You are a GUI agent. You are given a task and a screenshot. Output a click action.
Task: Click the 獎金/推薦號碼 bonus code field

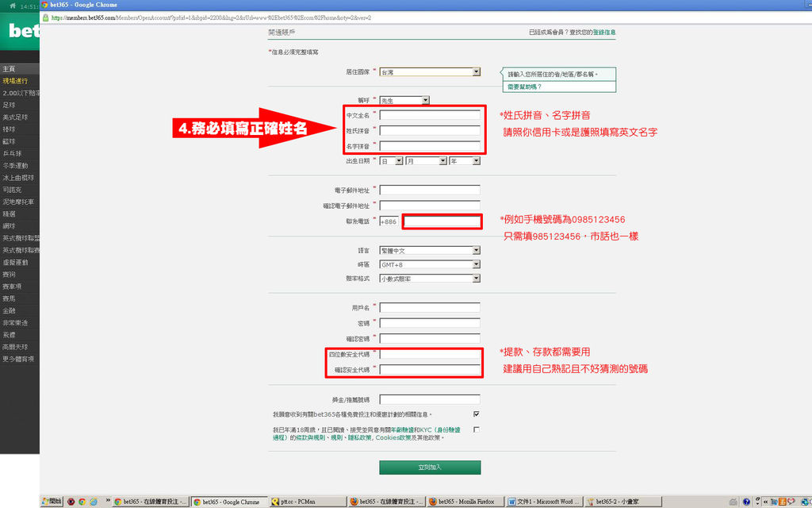429,399
